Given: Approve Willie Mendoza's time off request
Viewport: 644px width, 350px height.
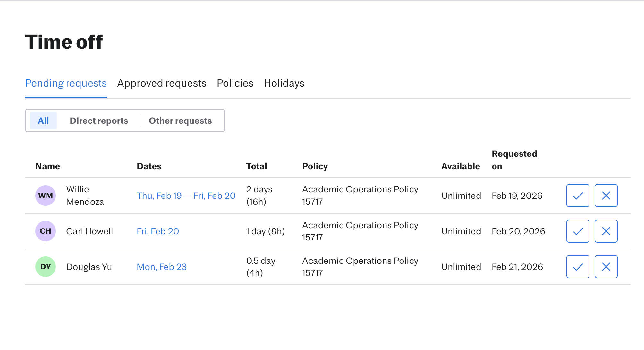Looking at the screenshot, I should [578, 196].
